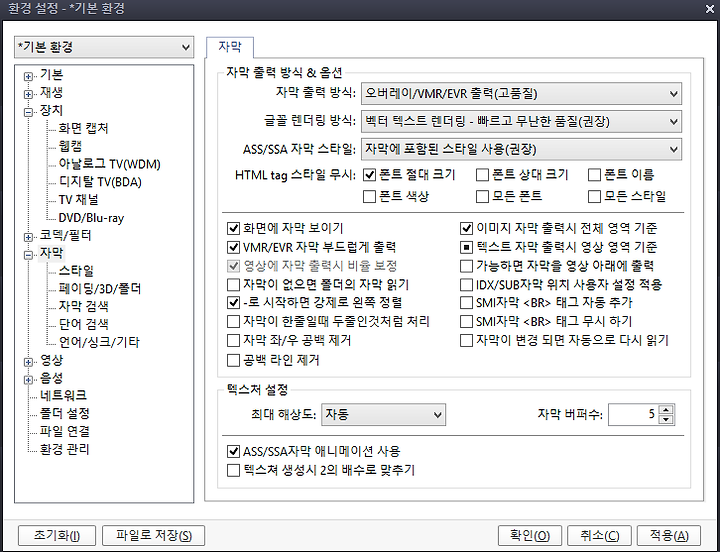
Task: Expand the 음성 tree node
Action: (x=28, y=380)
